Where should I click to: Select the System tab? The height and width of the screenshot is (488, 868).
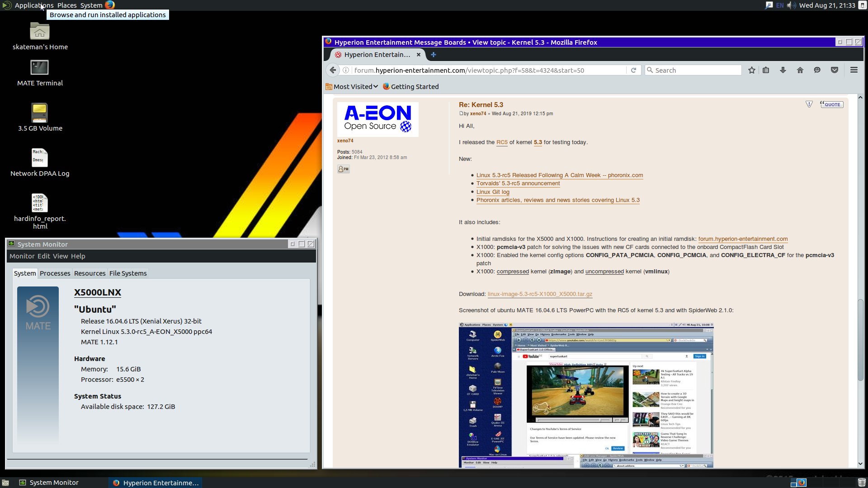click(x=25, y=273)
